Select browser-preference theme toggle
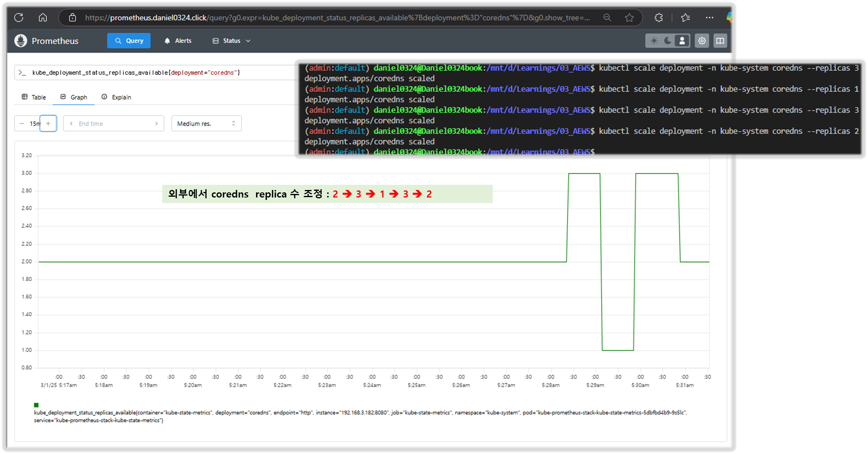868x454 pixels. (682, 41)
